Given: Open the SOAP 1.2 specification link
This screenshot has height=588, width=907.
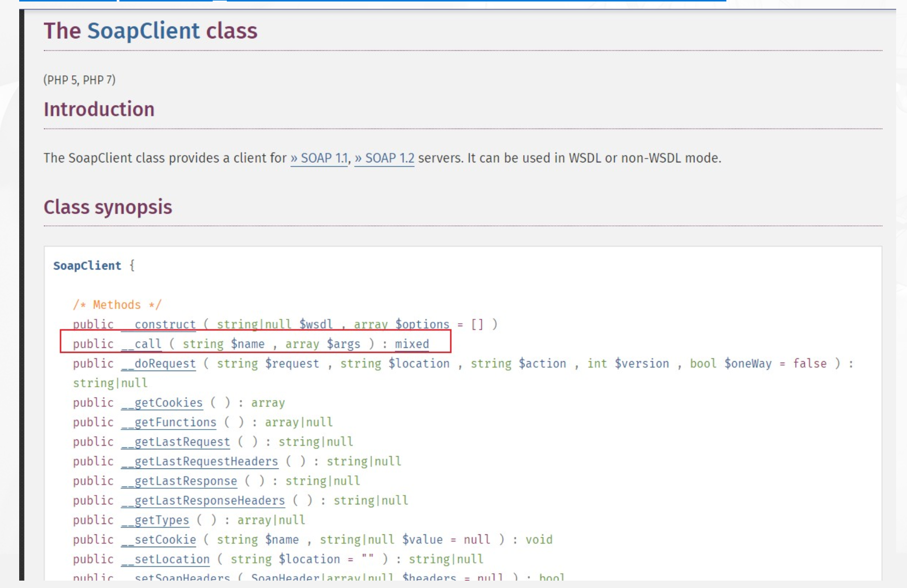Looking at the screenshot, I should (384, 158).
